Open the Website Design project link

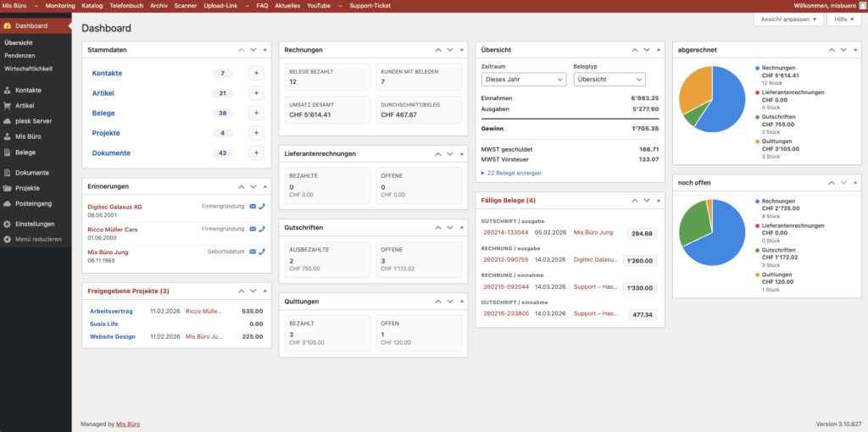pyautogui.click(x=113, y=336)
